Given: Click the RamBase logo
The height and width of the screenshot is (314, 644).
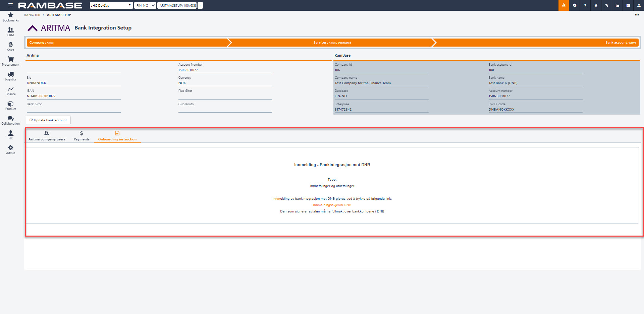Looking at the screenshot, I should [x=50, y=5].
